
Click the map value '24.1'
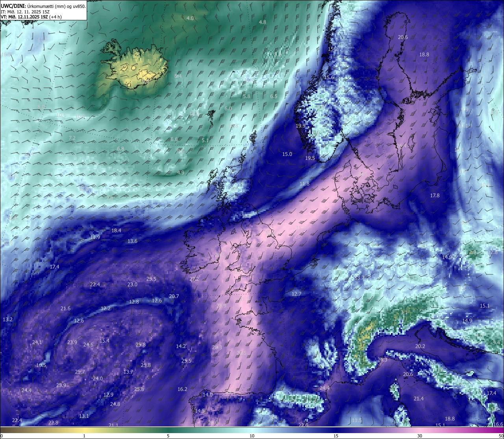tap(37, 343)
